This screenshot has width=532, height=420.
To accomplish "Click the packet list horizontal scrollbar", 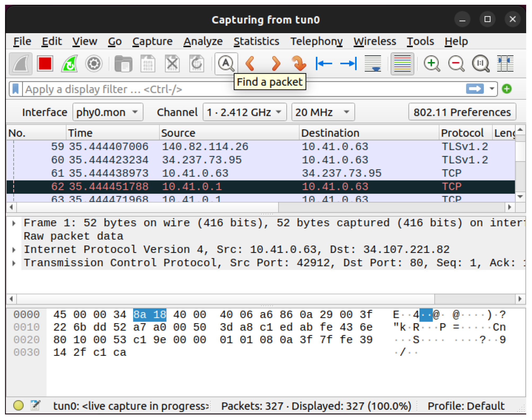I will point(147,207).
